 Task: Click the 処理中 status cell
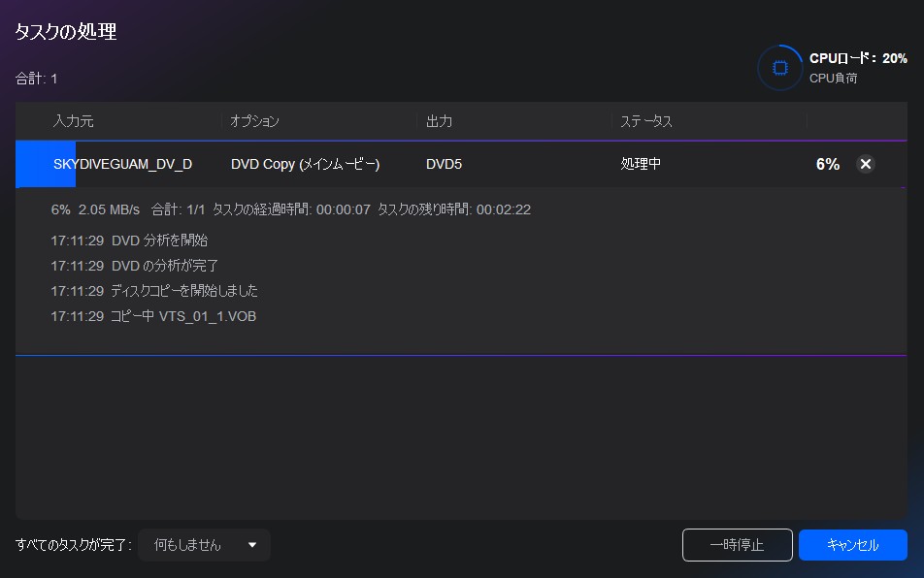[641, 164]
